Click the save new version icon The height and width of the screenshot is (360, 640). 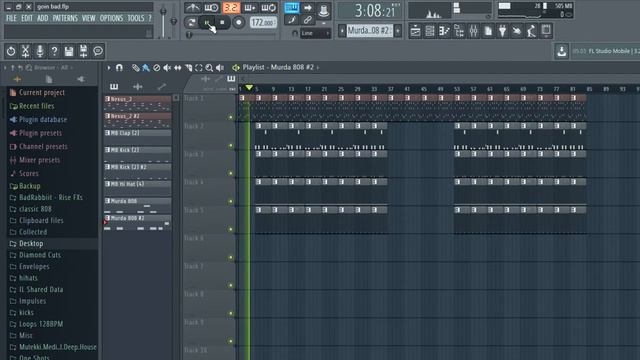[x=83, y=51]
